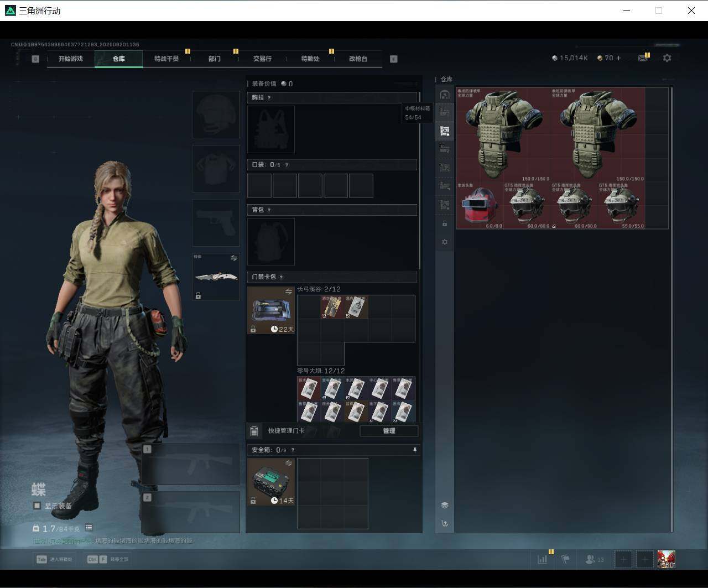Open the 安全箱 help question mark
The image size is (708, 588).
293,450
